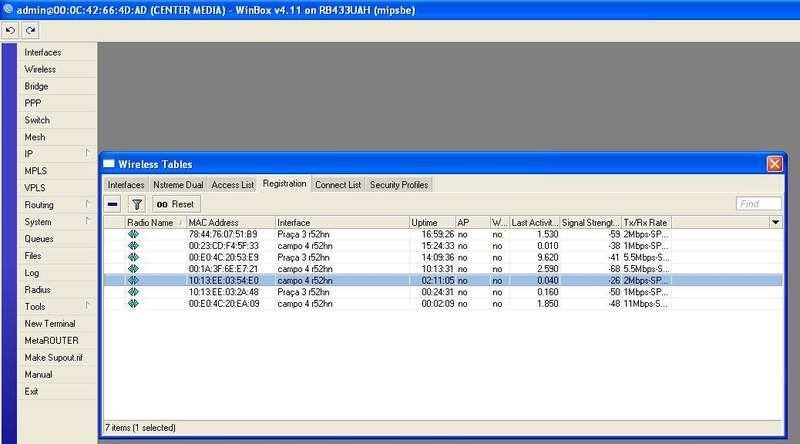800x444 pixels.
Task: Click the client icon for 78:44:76:07:51:B9
Action: tap(133, 234)
